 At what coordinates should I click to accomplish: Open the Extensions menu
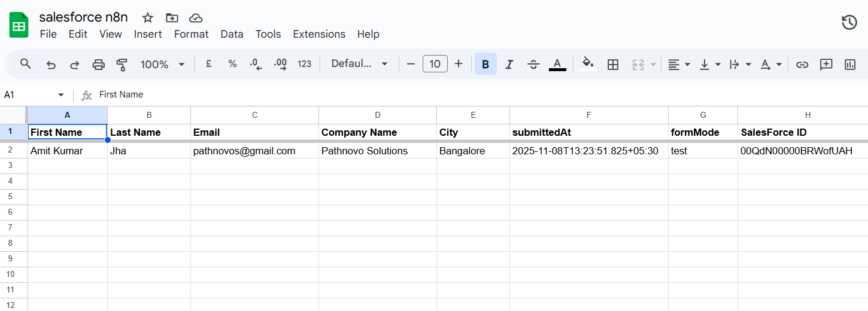point(318,34)
